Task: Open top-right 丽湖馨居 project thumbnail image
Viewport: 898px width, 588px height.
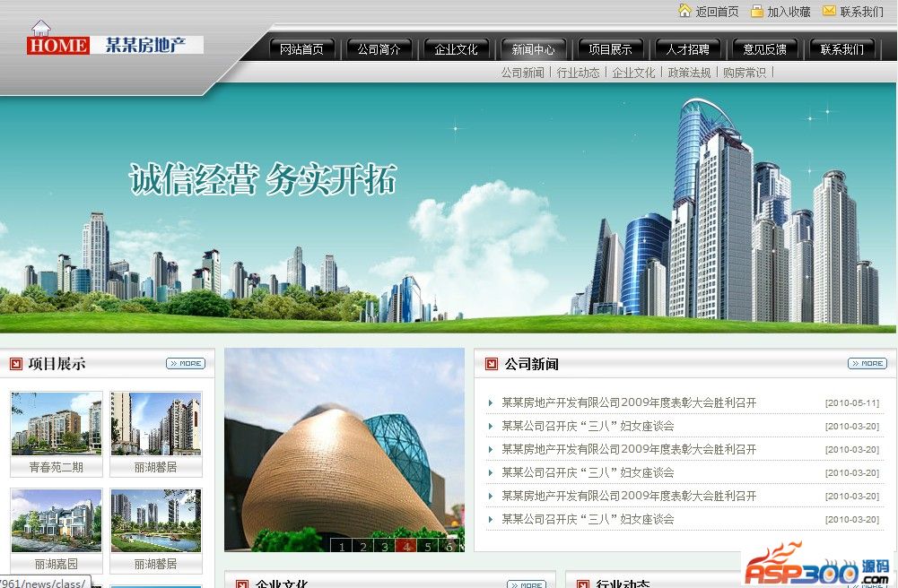Action: [x=156, y=423]
